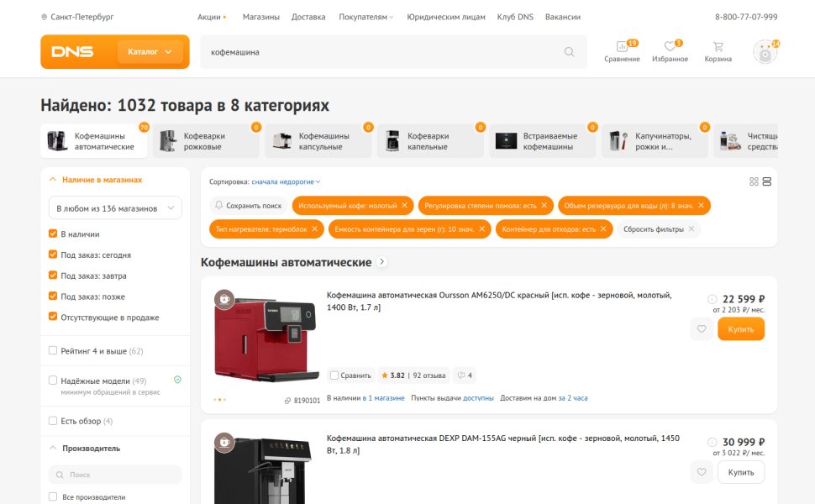Check Рейтинг 4 и выше
Viewport: 815px width, 504px height.
tap(52, 351)
